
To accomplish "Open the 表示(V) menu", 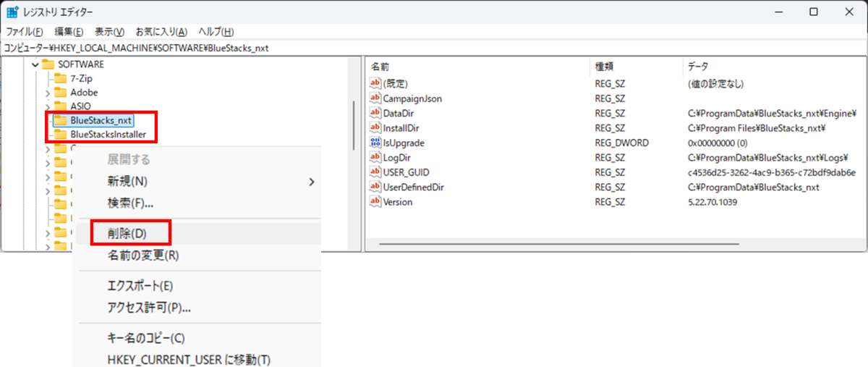I will pos(109,32).
